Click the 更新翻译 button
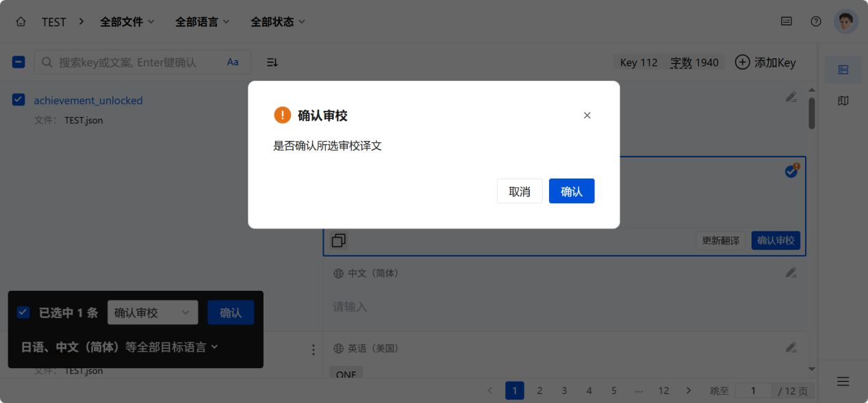 click(721, 241)
